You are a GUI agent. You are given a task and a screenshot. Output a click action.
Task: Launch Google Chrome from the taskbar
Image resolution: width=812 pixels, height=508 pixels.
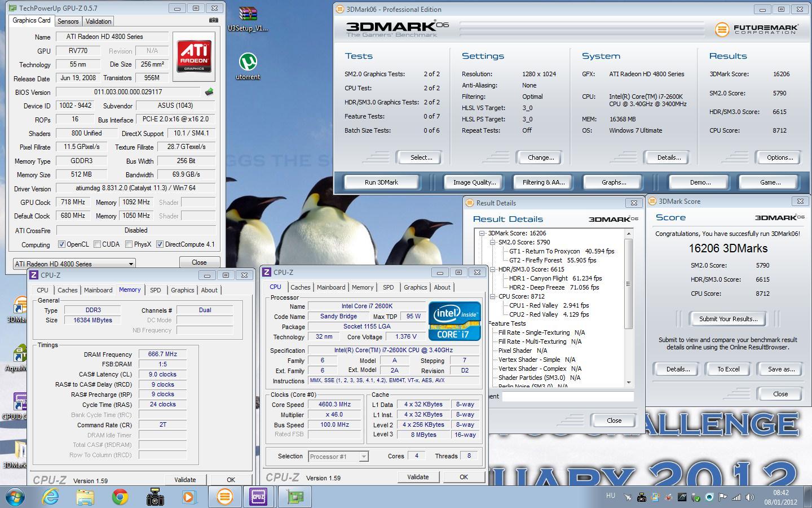pyautogui.click(x=120, y=497)
